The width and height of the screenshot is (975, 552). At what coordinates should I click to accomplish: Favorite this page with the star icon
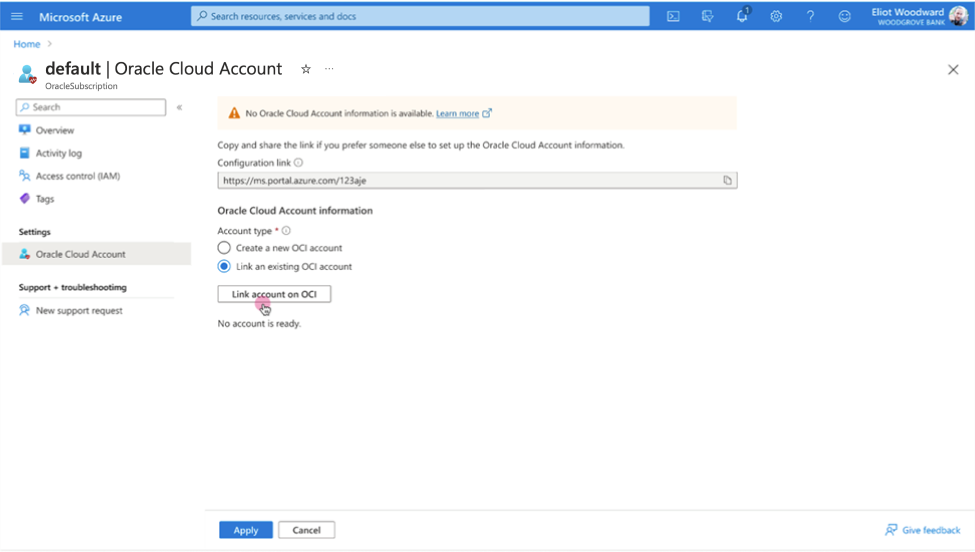tap(306, 69)
